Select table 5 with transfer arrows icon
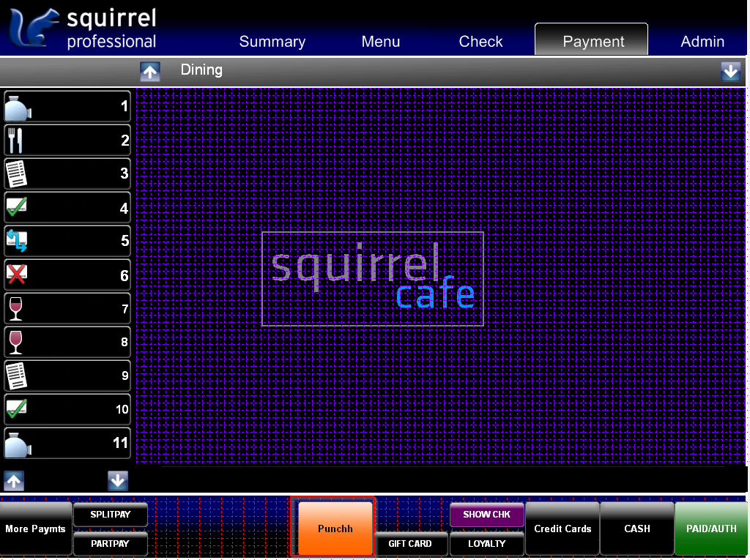This screenshot has height=560, width=750. coord(67,241)
